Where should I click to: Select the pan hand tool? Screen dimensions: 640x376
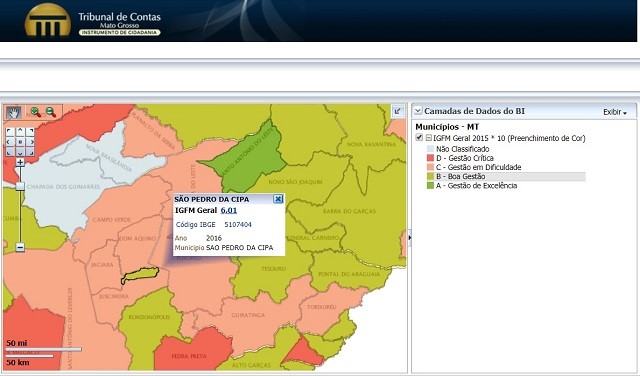tap(14, 112)
